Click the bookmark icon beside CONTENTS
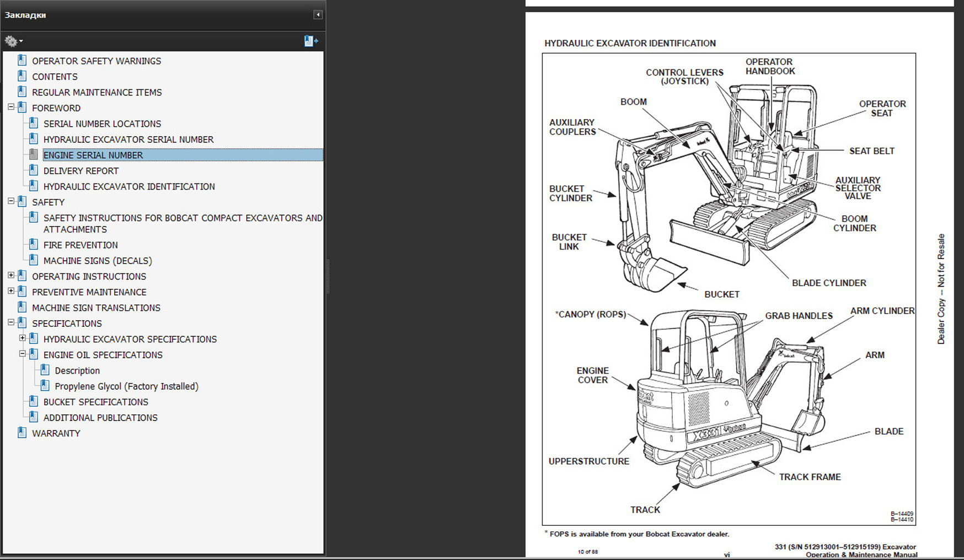This screenshot has width=964, height=560. [x=22, y=77]
